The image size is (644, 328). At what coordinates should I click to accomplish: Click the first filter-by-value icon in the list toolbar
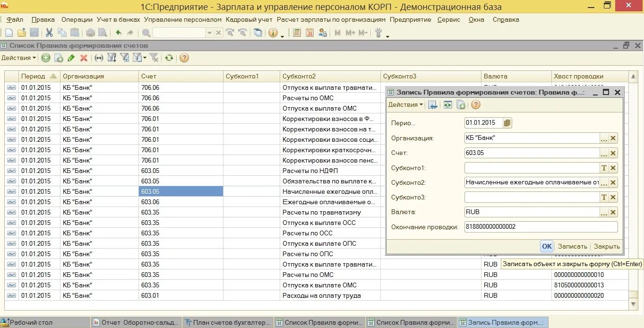[x=112, y=58]
